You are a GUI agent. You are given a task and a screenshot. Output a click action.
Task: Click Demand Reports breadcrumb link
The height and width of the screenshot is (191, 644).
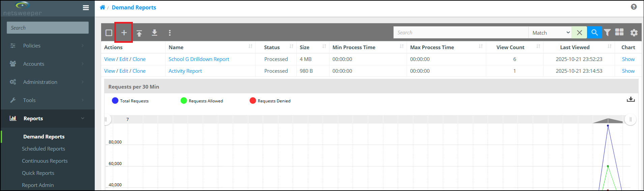[134, 7]
